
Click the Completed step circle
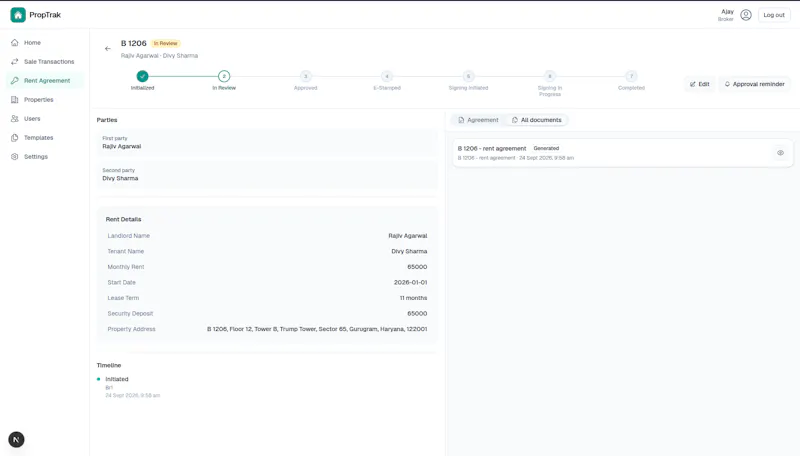[632, 77]
